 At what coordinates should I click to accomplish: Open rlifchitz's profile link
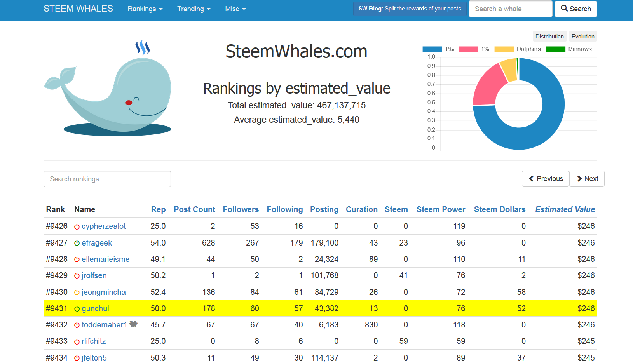click(94, 341)
